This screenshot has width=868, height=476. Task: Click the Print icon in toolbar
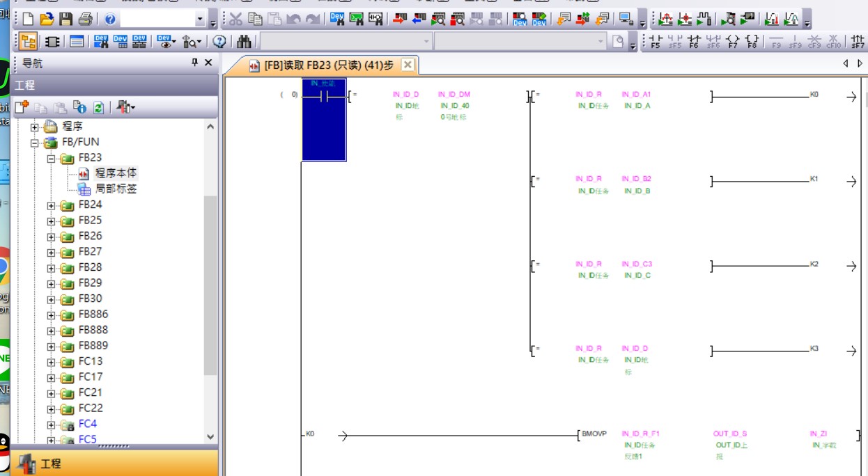point(85,19)
